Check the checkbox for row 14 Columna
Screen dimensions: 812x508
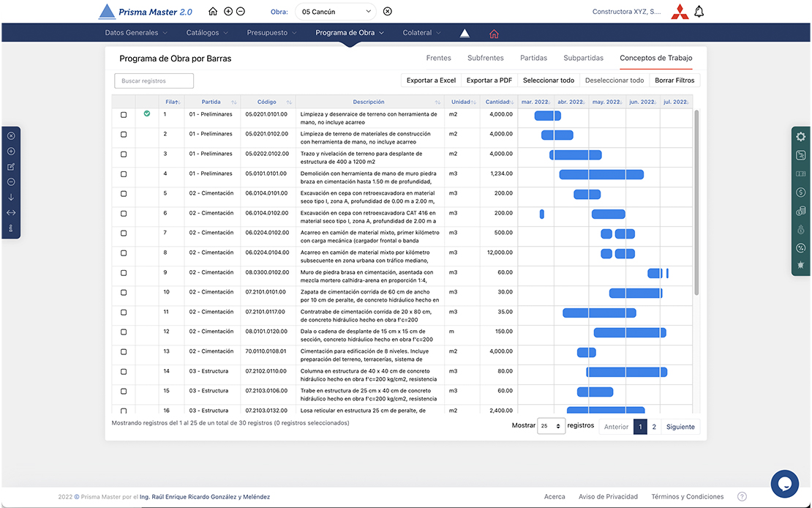(123, 372)
